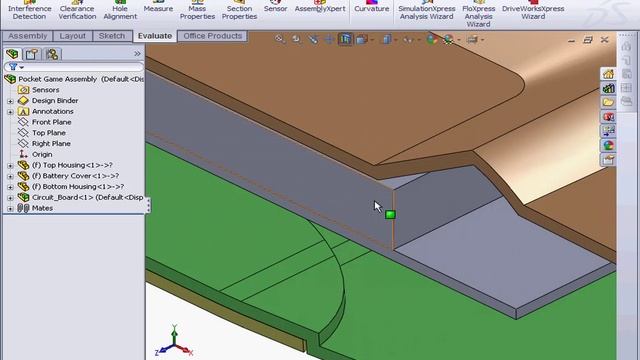Expand the Circuit_Board component
This screenshot has width=640, height=360.
tap(10, 198)
